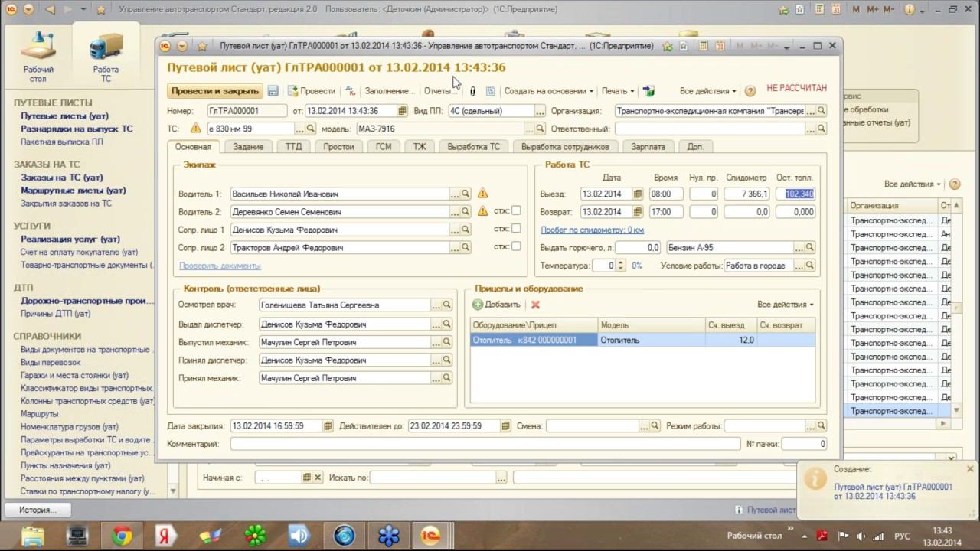Image resolution: width=980 pixels, height=551 pixels.
Task: Check стж box for Сопр. лицо 2
Action: pos(516,246)
